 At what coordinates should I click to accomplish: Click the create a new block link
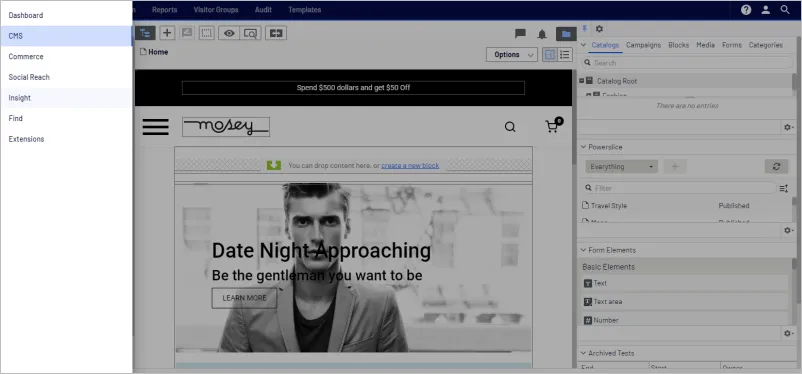click(x=410, y=165)
